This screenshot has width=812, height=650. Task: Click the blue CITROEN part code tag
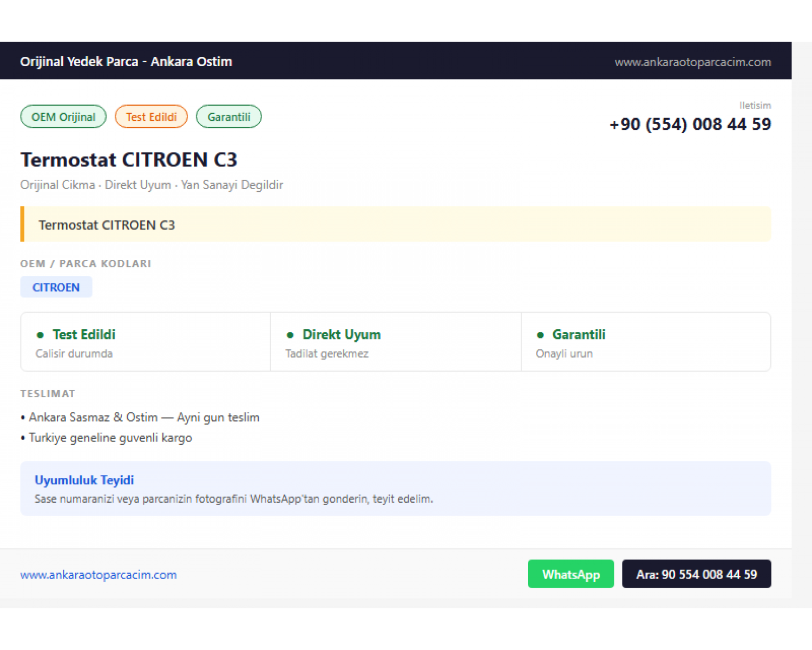[x=56, y=287]
